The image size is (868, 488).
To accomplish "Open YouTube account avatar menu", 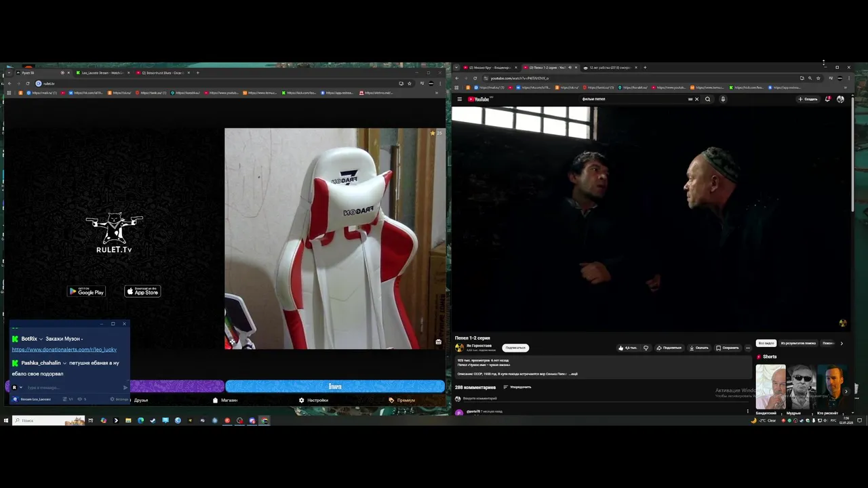I will pyautogui.click(x=840, y=99).
